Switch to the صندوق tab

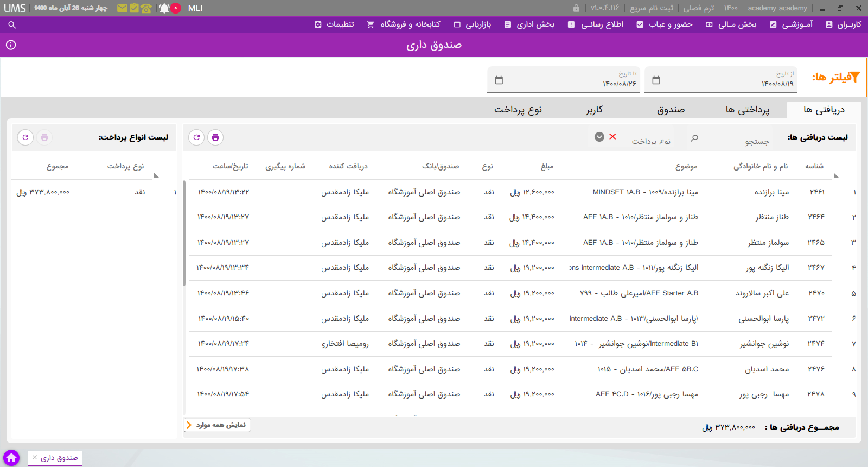point(671,110)
